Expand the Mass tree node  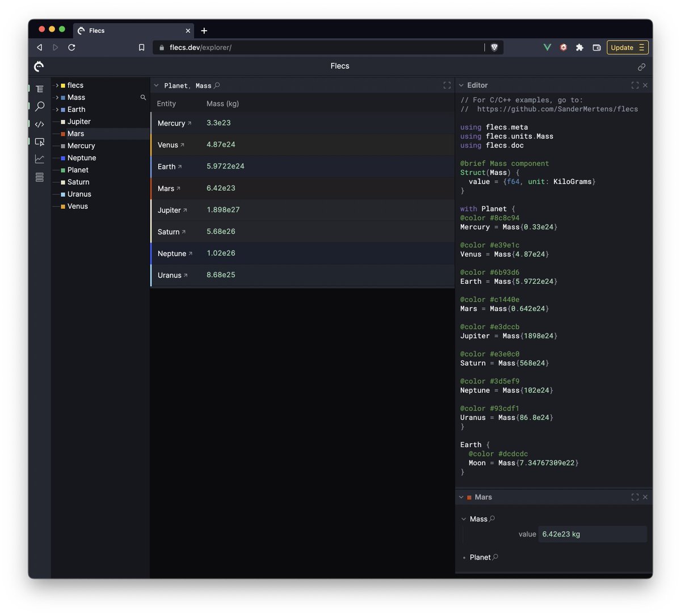click(x=57, y=98)
